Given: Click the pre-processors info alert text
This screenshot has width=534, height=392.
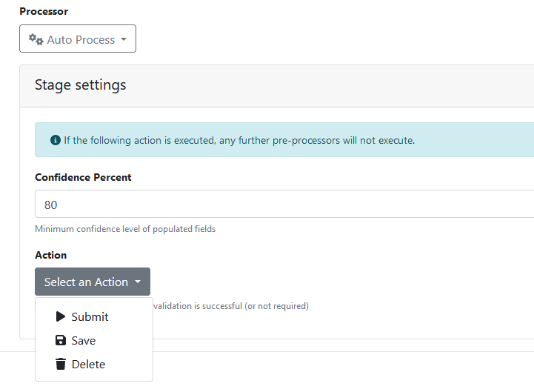Looking at the screenshot, I should [x=238, y=140].
